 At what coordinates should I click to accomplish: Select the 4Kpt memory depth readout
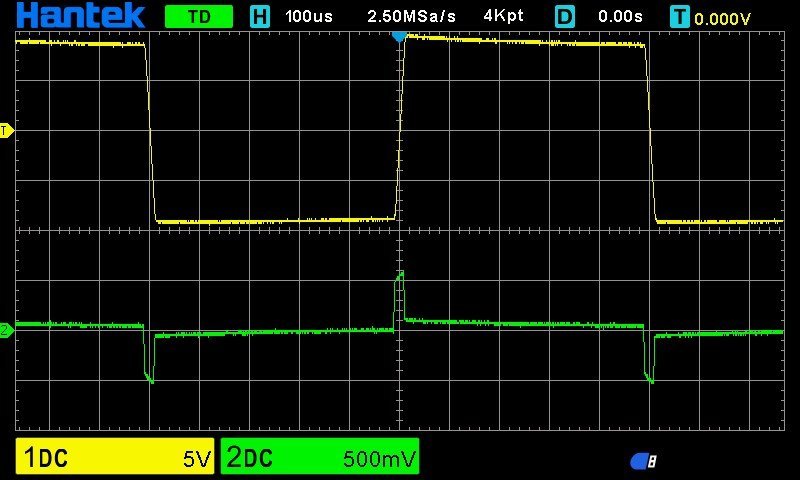(x=503, y=17)
